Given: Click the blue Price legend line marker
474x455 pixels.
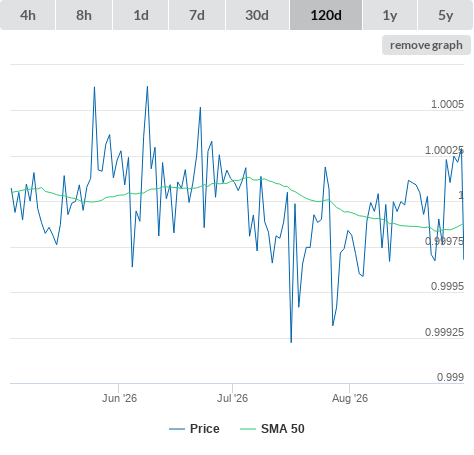Looking at the screenshot, I should point(177,429).
